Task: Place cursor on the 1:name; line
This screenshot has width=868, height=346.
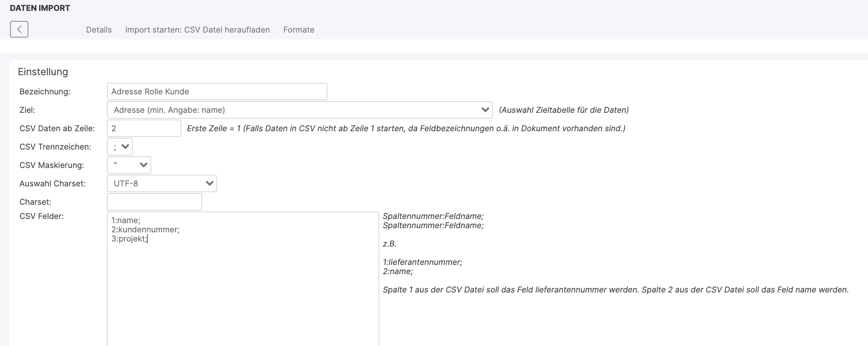Action: 126,220
